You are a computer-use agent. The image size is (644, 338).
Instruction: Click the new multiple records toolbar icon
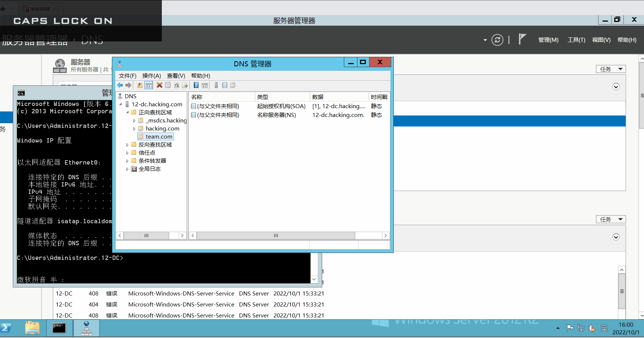coord(233,85)
